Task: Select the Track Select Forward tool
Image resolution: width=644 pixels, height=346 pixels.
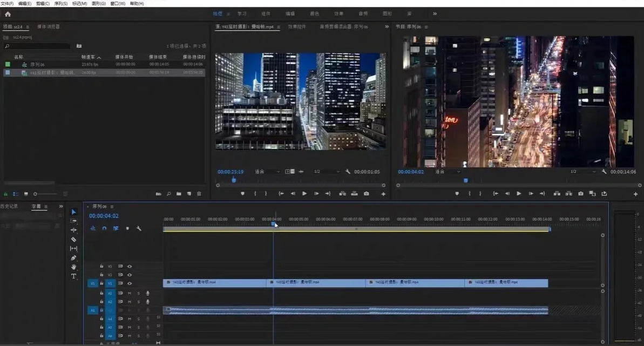Action: point(73,221)
